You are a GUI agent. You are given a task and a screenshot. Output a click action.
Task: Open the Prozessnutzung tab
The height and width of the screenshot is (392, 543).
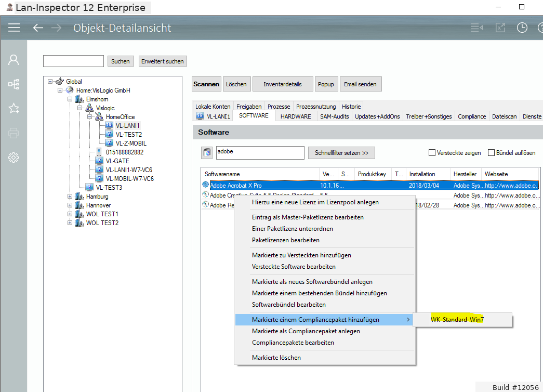click(316, 107)
